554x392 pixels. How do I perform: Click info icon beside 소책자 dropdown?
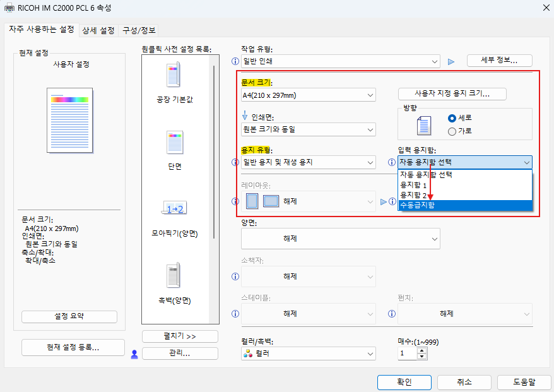(x=235, y=276)
